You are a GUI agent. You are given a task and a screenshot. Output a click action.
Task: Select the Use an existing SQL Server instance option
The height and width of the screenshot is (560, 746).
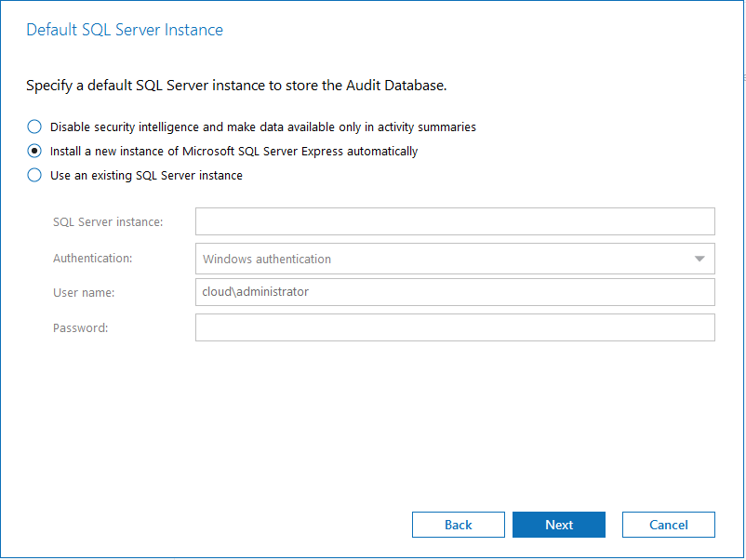[x=34, y=175]
